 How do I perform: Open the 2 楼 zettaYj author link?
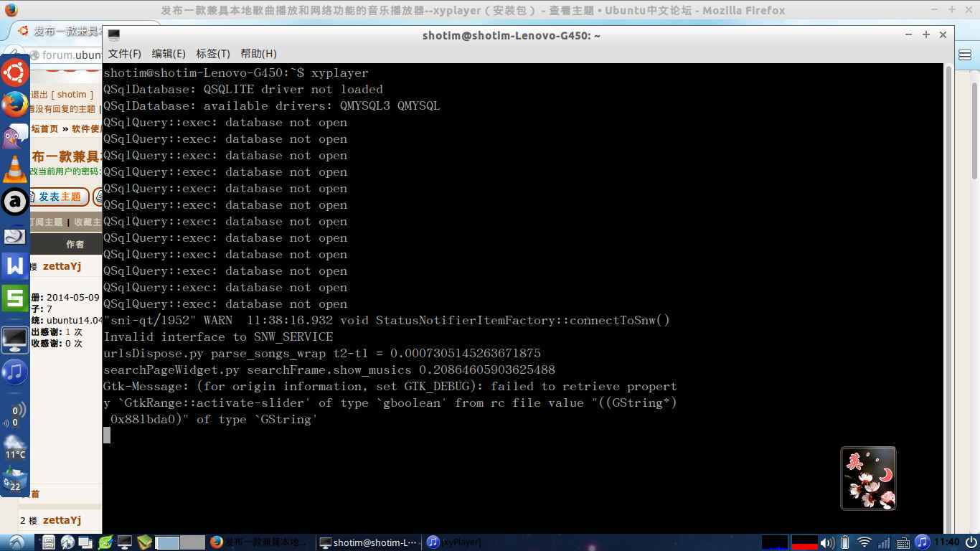point(62,520)
